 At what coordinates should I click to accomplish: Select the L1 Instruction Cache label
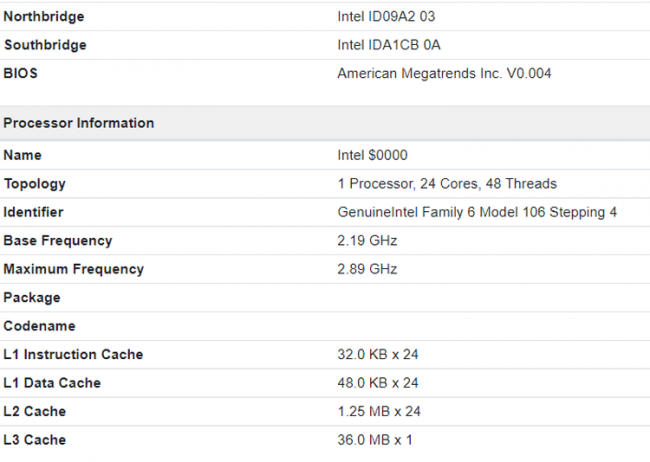73,355
